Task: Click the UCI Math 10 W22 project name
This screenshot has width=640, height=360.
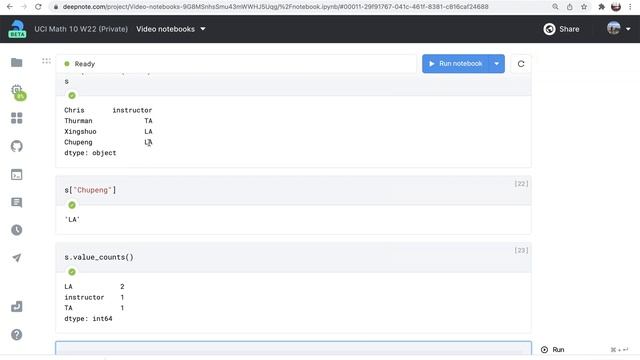Action: [81, 29]
